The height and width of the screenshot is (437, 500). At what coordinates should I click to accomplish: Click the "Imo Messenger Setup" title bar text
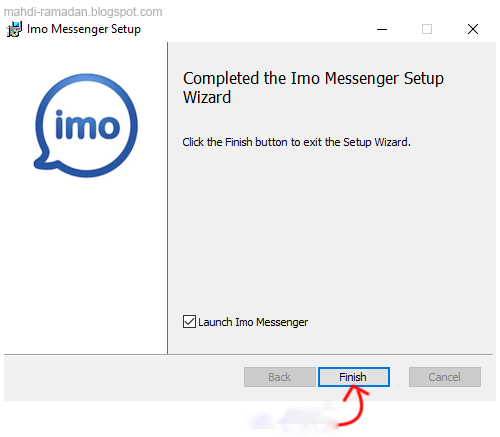pyautogui.click(x=84, y=29)
